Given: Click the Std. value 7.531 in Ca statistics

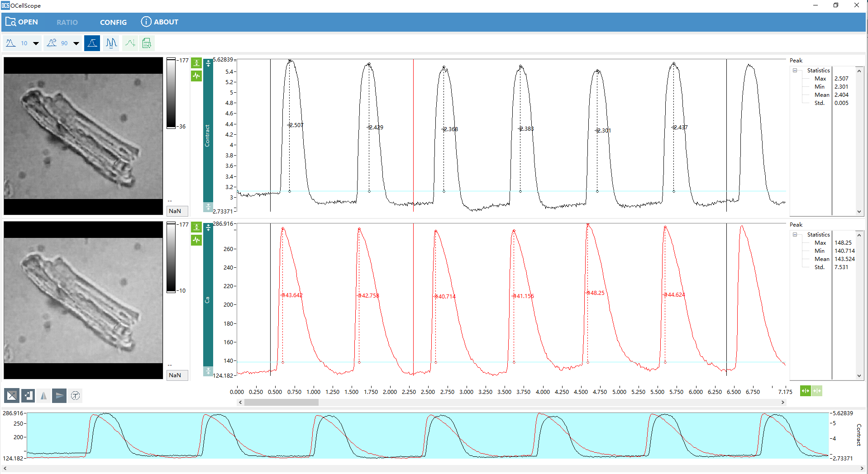Looking at the screenshot, I should 841,267.
